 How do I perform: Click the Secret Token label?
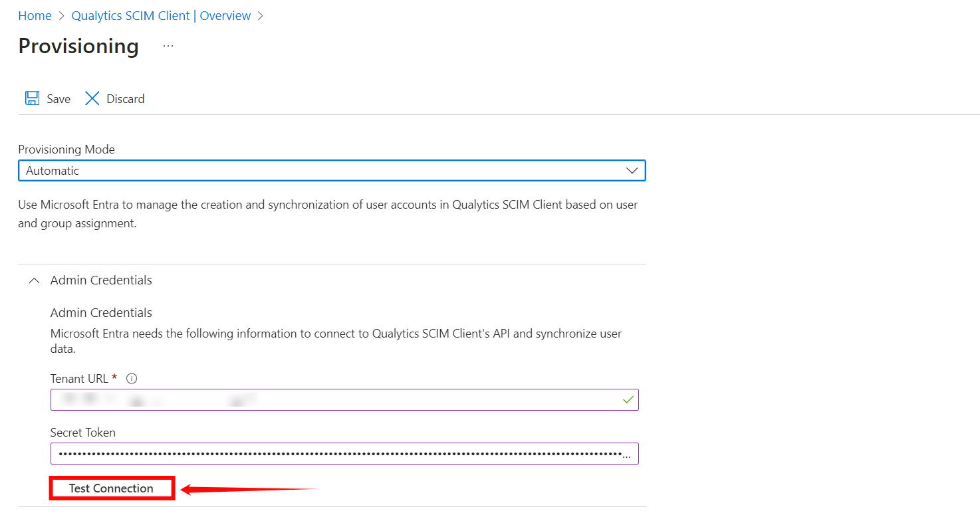pos(83,433)
